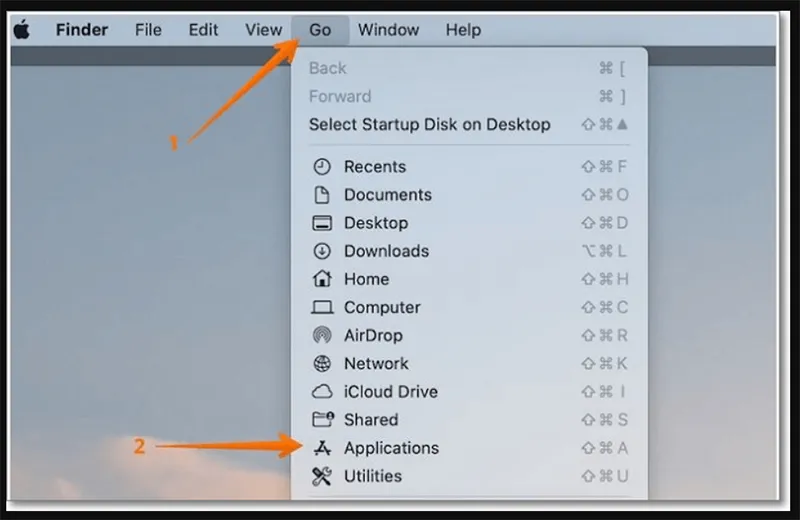Choose Select Startup Disk on Desktop
Image resolution: width=800 pixels, height=520 pixels.
tap(468, 125)
